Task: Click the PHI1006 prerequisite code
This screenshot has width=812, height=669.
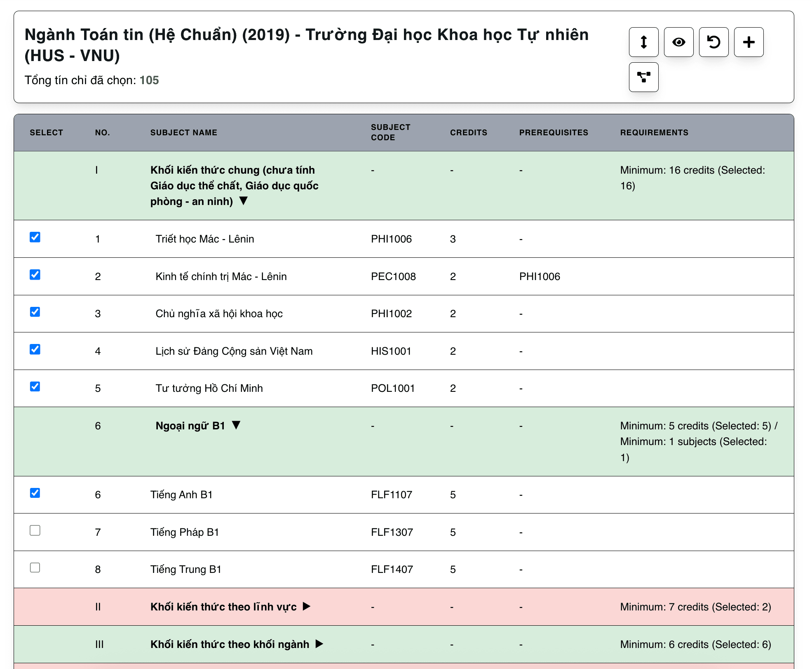Action: pos(540,276)
